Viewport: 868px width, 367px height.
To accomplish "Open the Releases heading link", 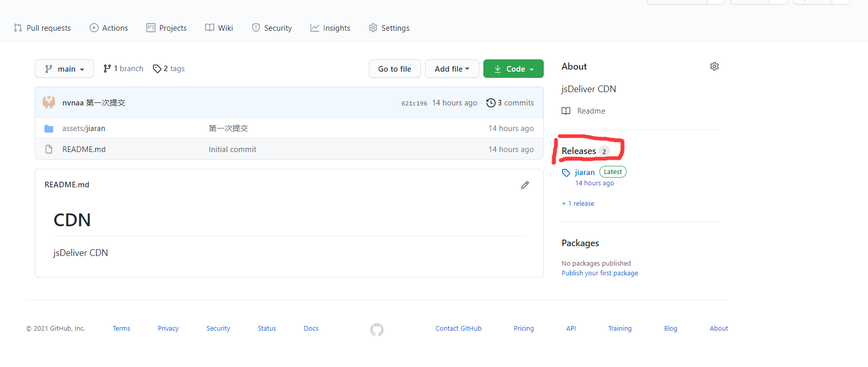I will (579, 151).
